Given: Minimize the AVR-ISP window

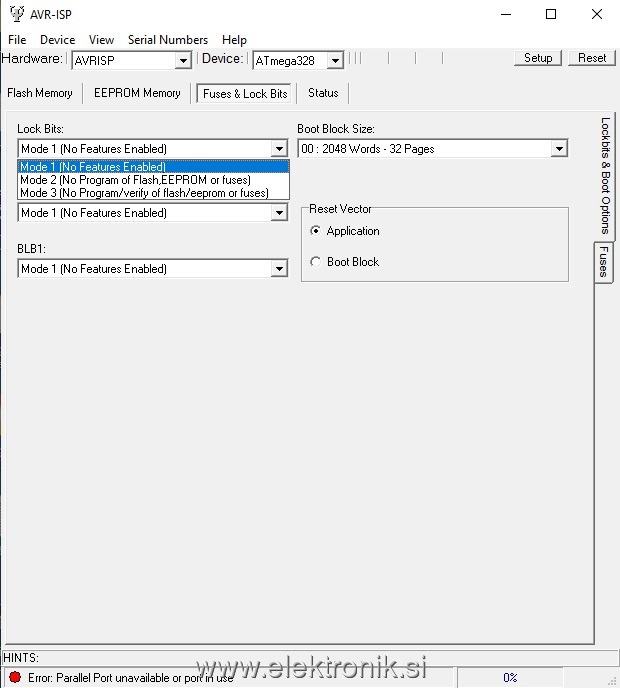Looking at the screenshot, I should 506,14.
